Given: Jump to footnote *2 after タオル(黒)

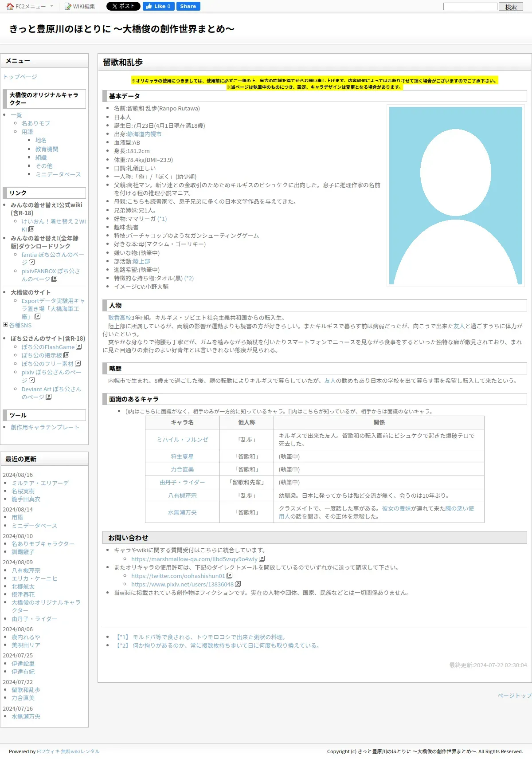Looking at the screenshot, I should click(x=189, y=278).
